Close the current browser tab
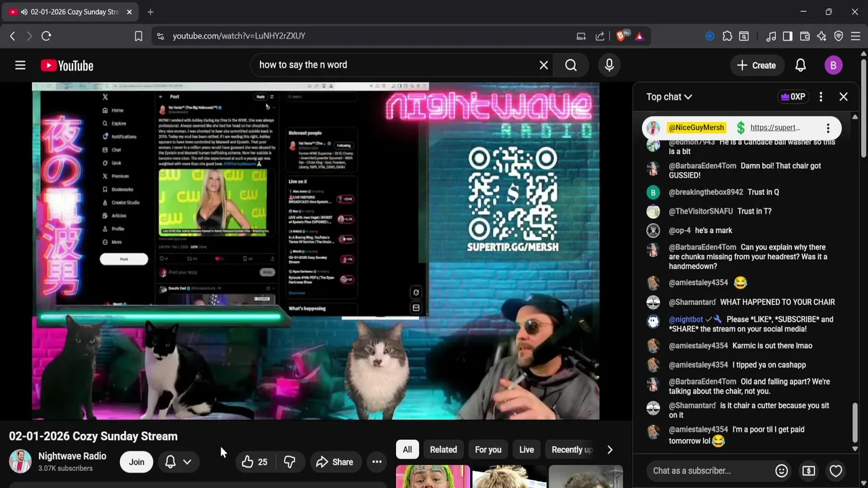The image size is (868, 488). click(129, 12)
